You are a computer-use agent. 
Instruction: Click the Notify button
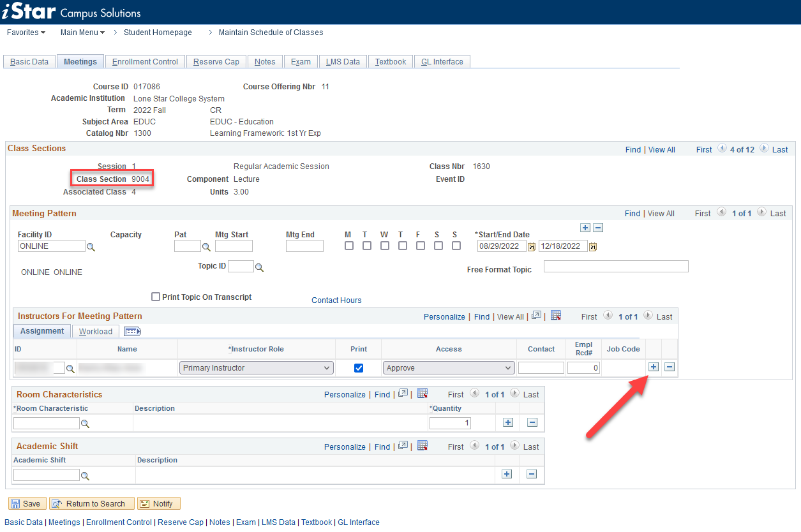[x=159, y=503]
